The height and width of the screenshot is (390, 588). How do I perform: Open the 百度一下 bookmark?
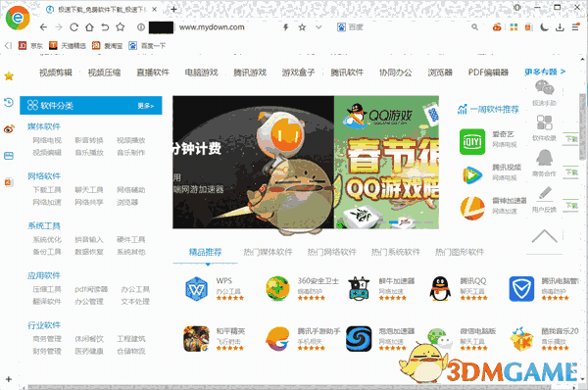click(147, 46)
